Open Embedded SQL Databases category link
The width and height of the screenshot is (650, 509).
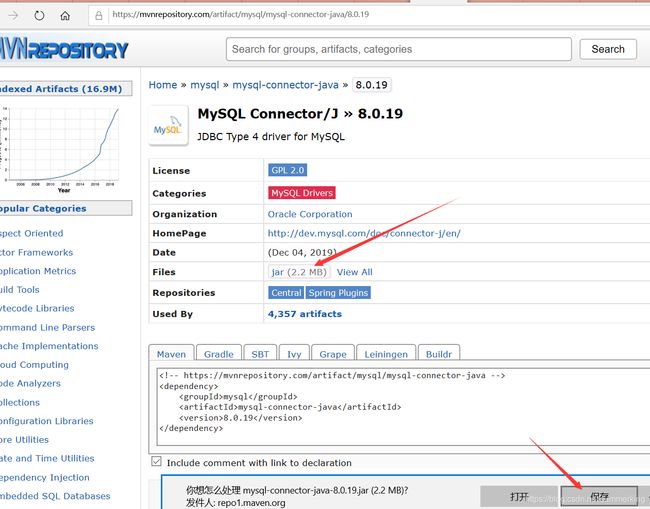55,496
